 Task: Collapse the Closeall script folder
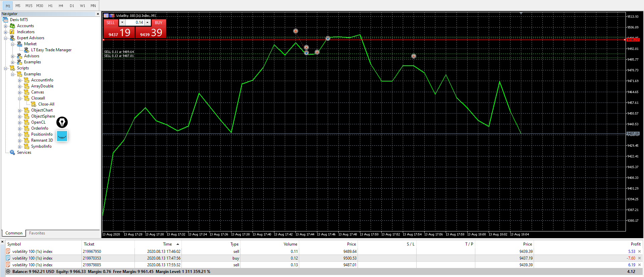[x=19, y=98]
